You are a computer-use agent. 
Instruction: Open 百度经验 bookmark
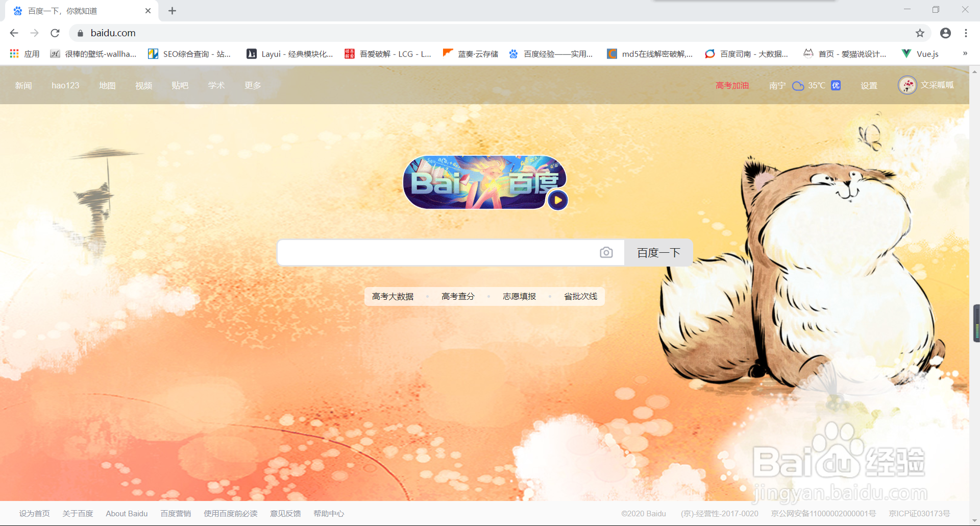tap(551, 54)
